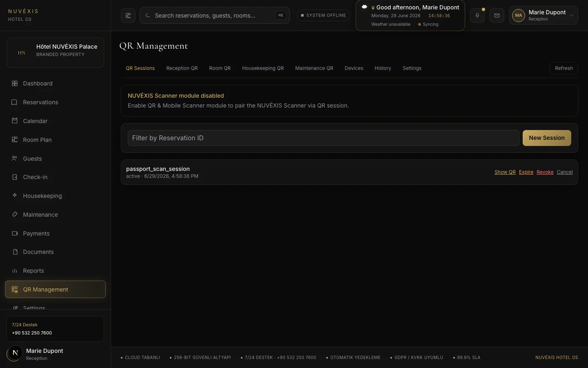This screenshot has width=588, height=368.
Task: Click the SYSTEM OFFLINE status badge
Action: pyautogui.click(x=323, y=16)
